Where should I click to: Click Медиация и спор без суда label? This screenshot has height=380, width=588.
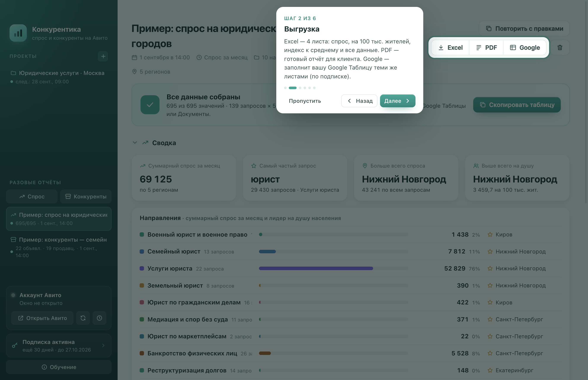(x=187, y=319)
